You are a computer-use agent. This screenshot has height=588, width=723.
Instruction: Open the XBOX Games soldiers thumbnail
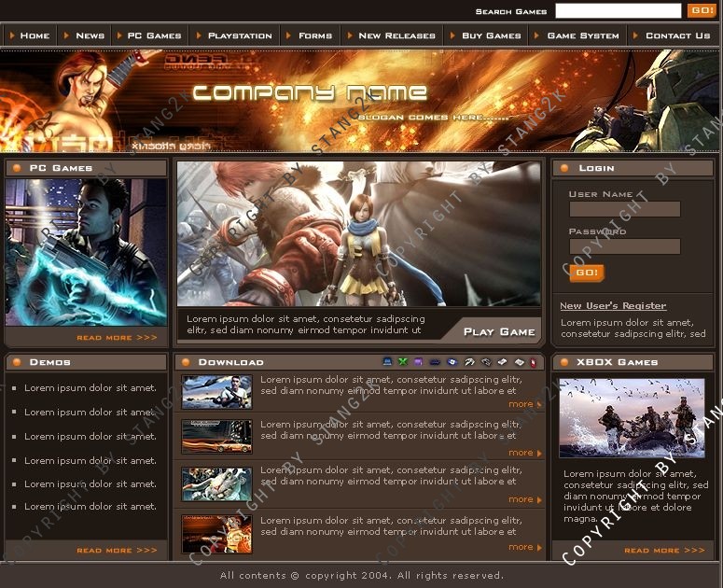632,418
